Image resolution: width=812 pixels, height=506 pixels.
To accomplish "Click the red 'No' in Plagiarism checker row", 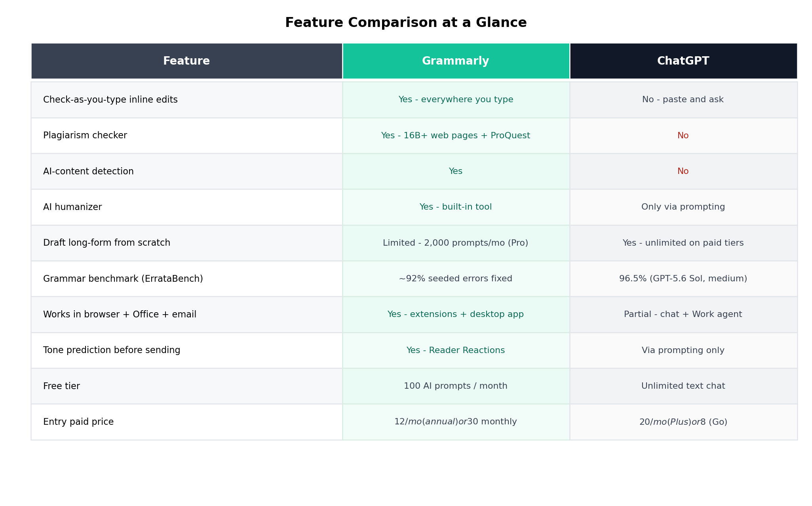I will [683, 136].
